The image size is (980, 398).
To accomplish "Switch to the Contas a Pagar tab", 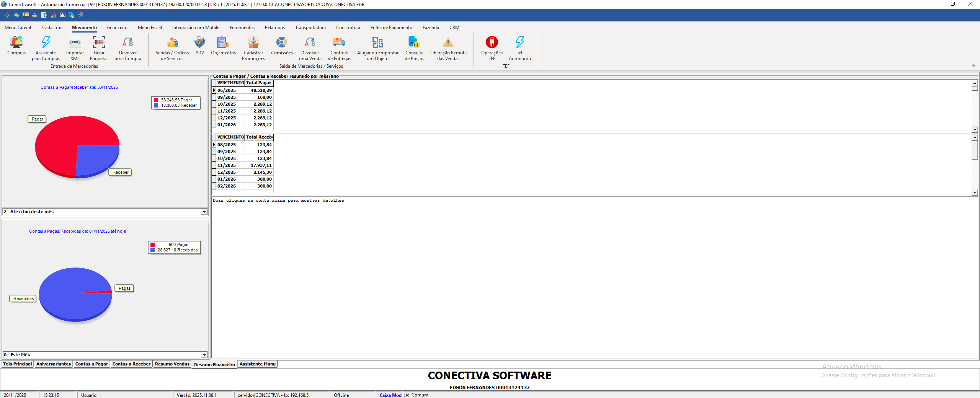I will coord(91,364).
